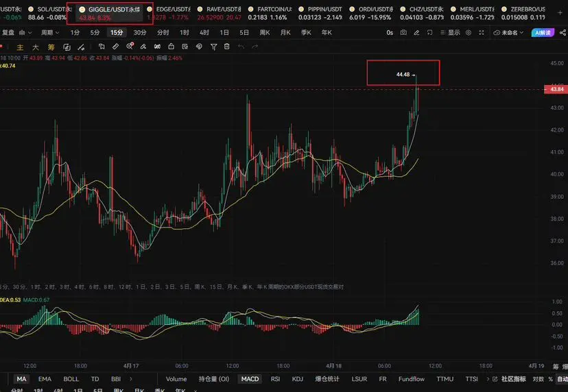This screenshot has height=392, width=568.
Task: Toggle the RSI sub-indicator
Action: click(275, 379)
